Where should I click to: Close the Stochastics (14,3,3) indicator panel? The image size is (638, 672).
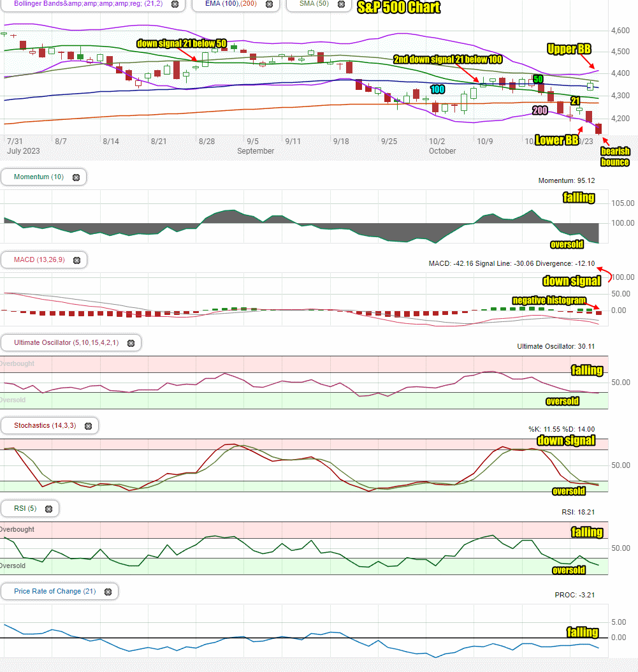(88, 426)
